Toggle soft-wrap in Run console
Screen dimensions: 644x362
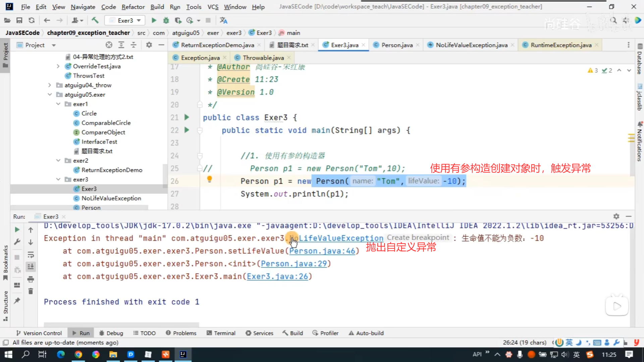[31, 255]
